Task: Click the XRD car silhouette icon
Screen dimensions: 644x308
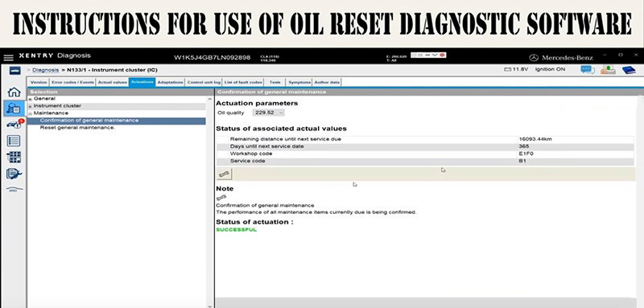Action: tap(14, 190)
